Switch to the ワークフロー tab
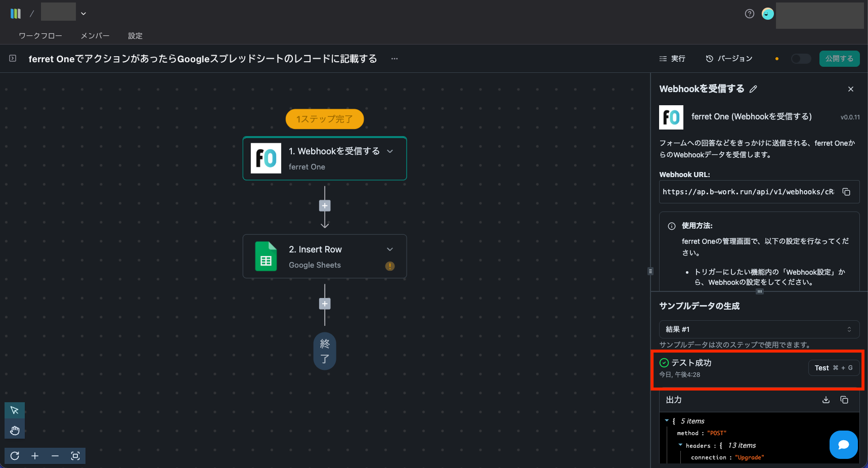 coord(40,36)
